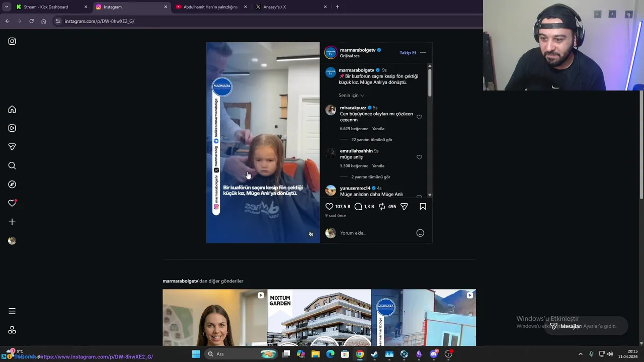The image size is (644, 362).
Task: Open File Explorer from taskbar
Action: [x=315, y=354]
